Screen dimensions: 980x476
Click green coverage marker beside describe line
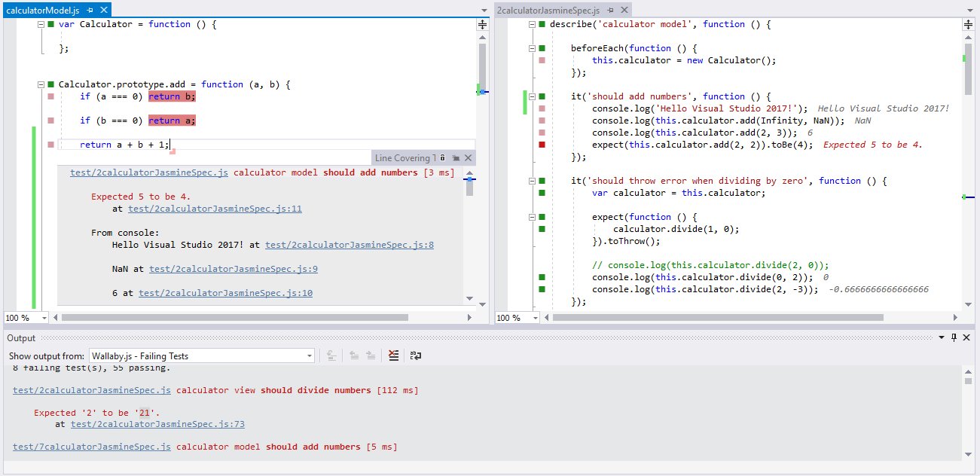[542, 24]
